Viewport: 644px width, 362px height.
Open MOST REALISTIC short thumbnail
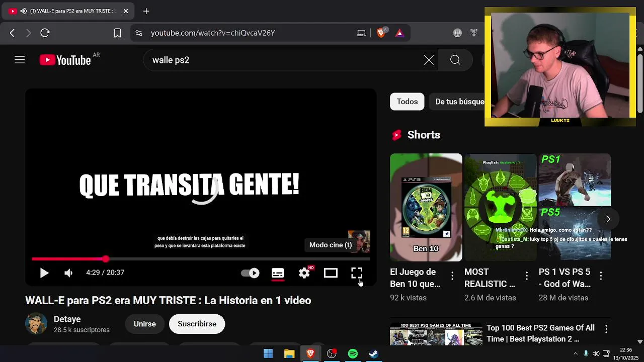pyautogui.click(x=500, y=207)
